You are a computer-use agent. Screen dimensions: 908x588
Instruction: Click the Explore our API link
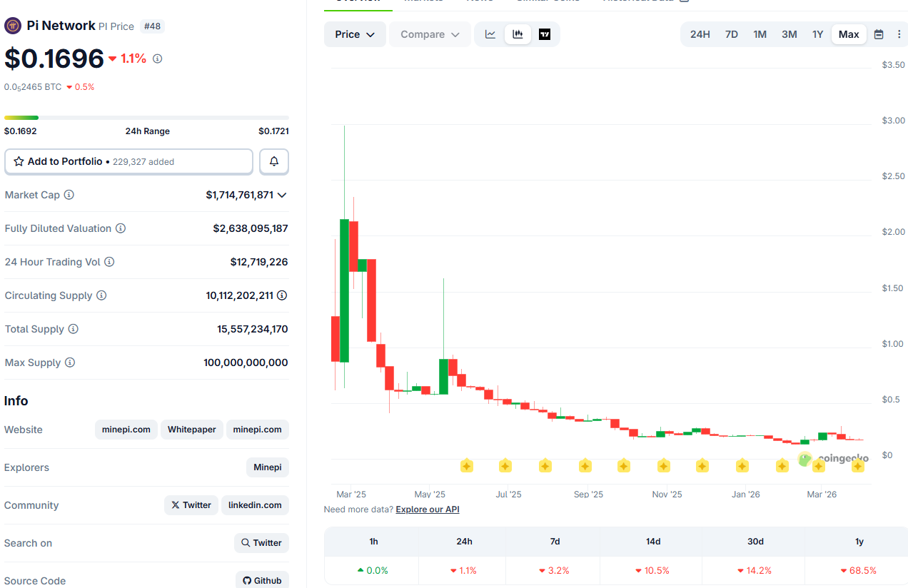(x=427, y=509)
